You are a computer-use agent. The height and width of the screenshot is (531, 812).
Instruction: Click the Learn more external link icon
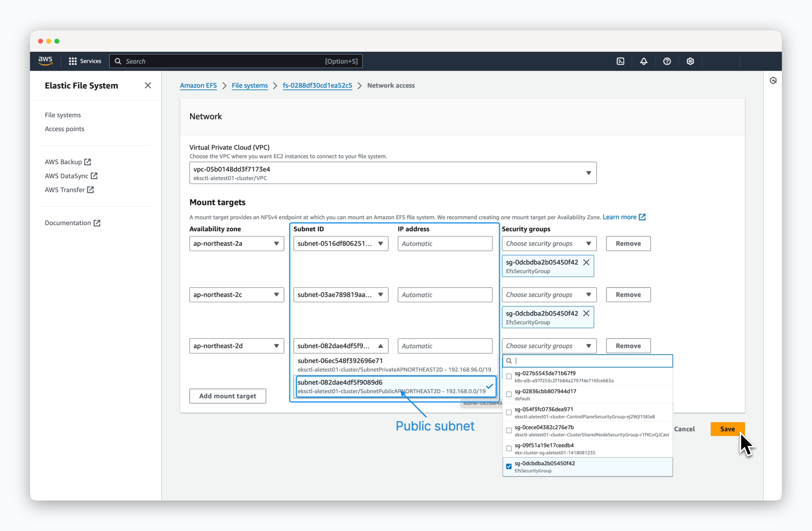pos(642,217)
